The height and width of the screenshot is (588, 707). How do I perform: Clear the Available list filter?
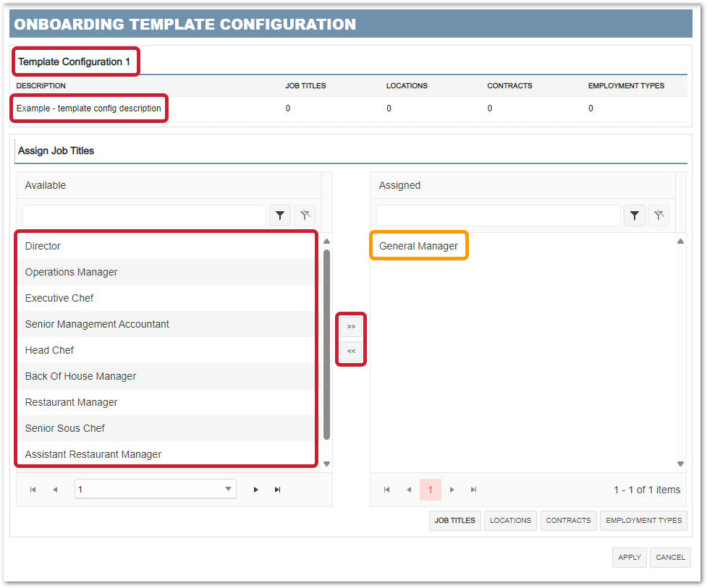(x=305, y=215)
